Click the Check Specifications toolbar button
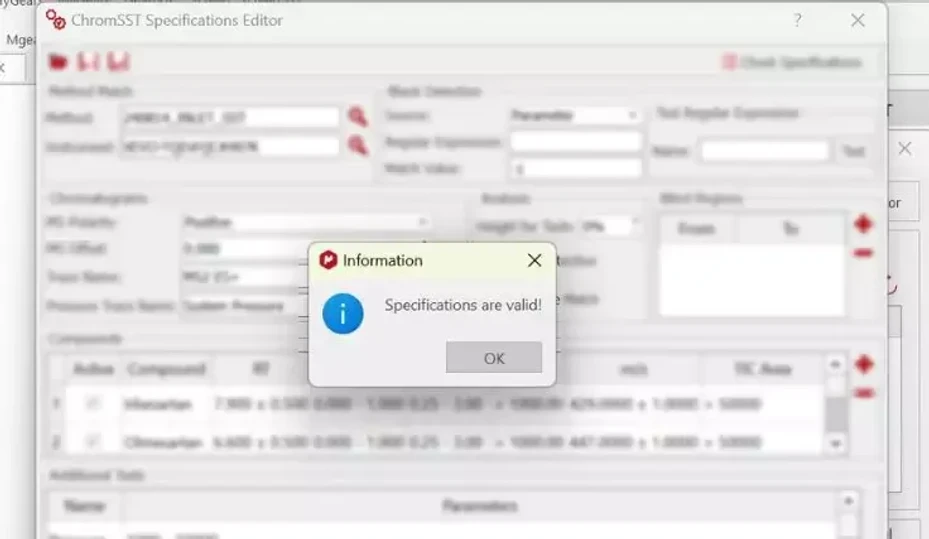 [x=792, y=62]
